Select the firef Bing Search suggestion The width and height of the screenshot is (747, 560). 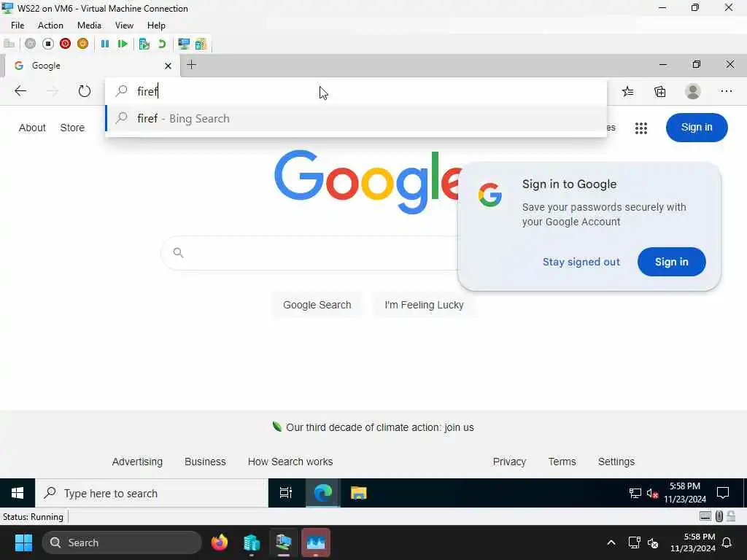click(356, 119)
